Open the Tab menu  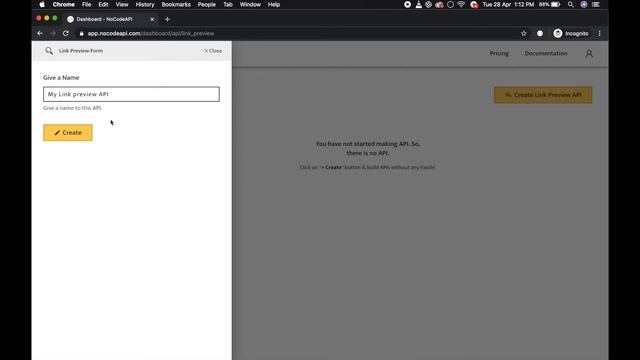point(228,4)
